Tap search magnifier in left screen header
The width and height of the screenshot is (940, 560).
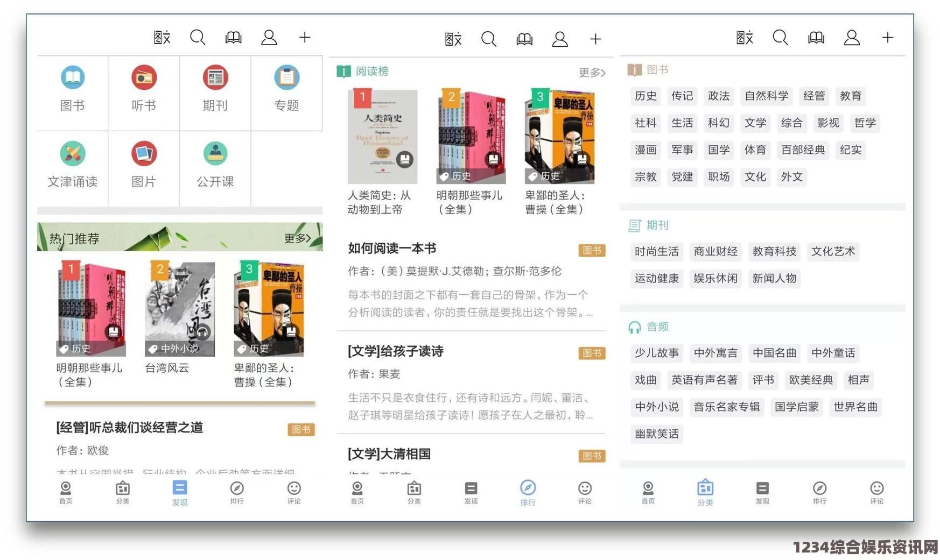click(x=198, y=37)
